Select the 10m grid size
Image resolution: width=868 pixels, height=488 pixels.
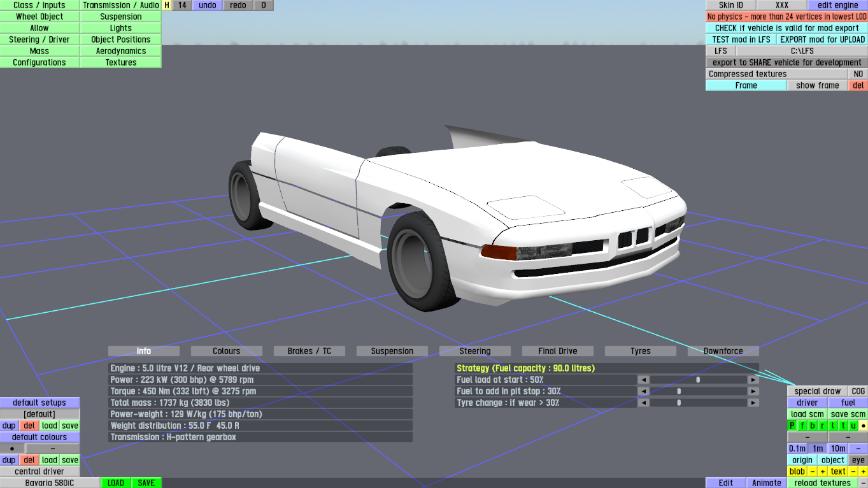838,449
